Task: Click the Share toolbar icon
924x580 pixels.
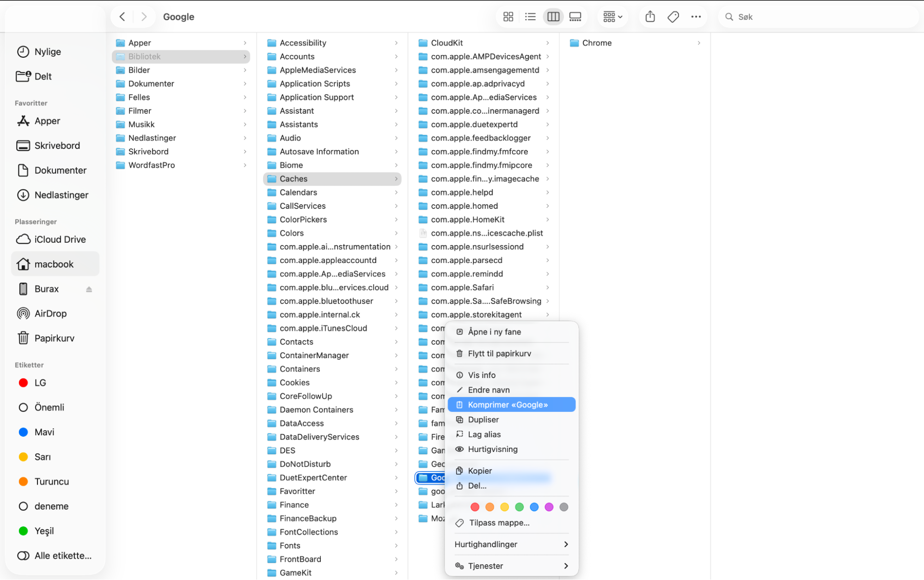Action: click(x=650, y=17)
